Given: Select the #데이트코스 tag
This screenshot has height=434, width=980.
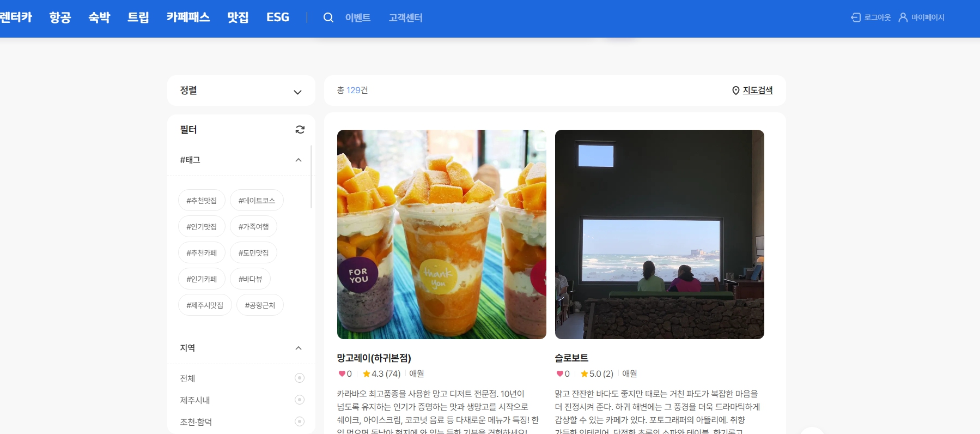Looking at the screenshot, I should 257,200.
